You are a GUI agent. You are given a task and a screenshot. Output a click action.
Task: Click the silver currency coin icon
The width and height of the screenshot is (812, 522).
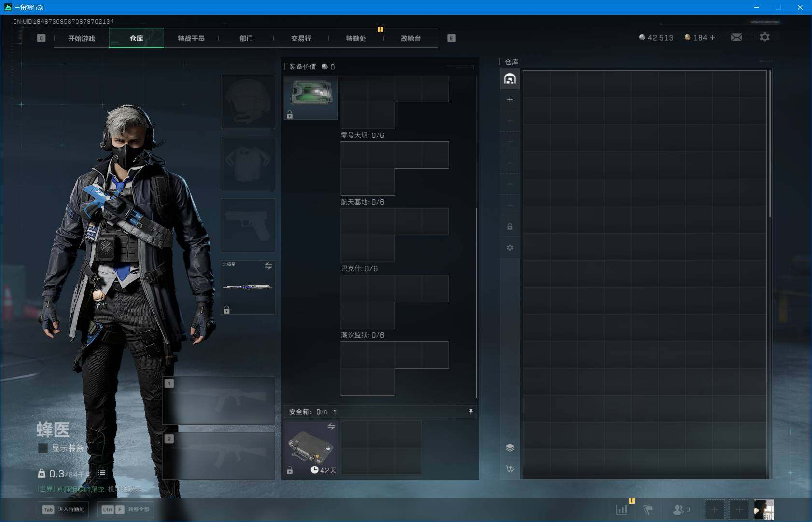642,37
